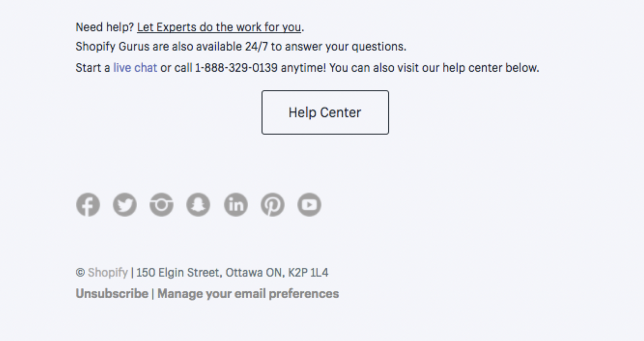Open the Facebook social icon
The image size is (644, 341).
[88, 205]
